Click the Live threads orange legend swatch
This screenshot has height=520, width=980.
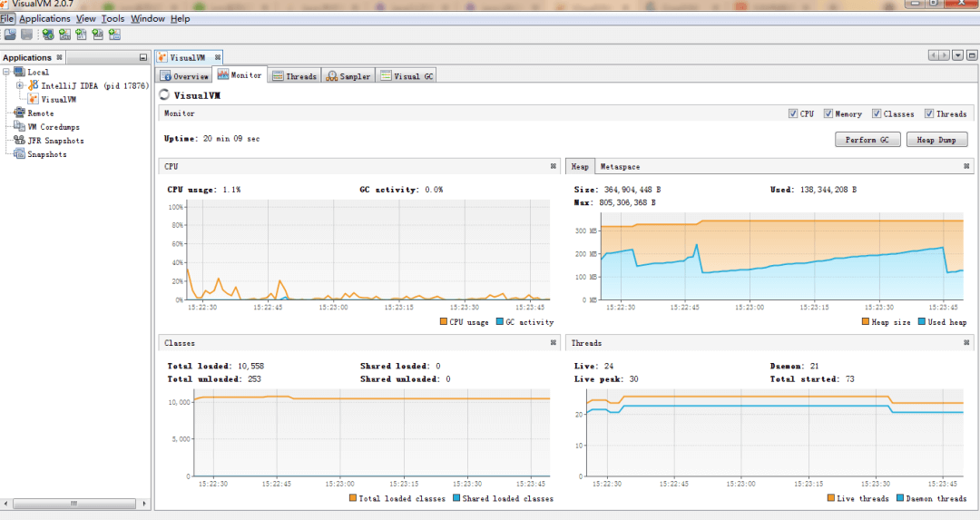pos(830,497)
